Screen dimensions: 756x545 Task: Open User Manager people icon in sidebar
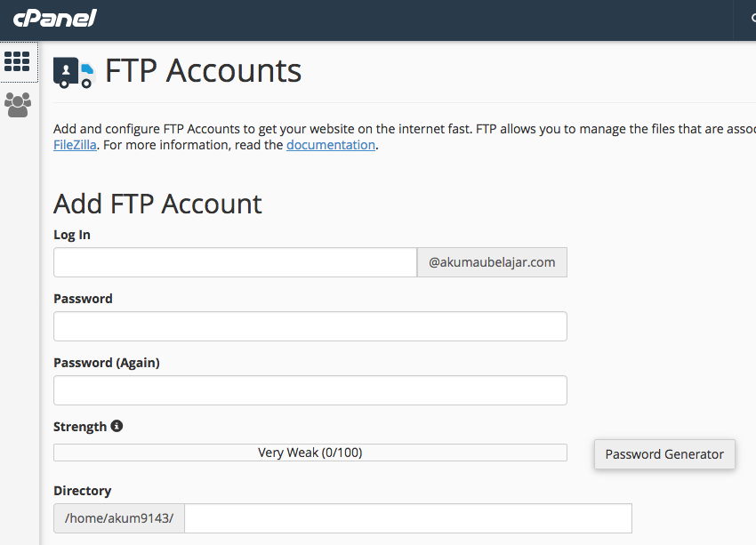tap(17, 105)
